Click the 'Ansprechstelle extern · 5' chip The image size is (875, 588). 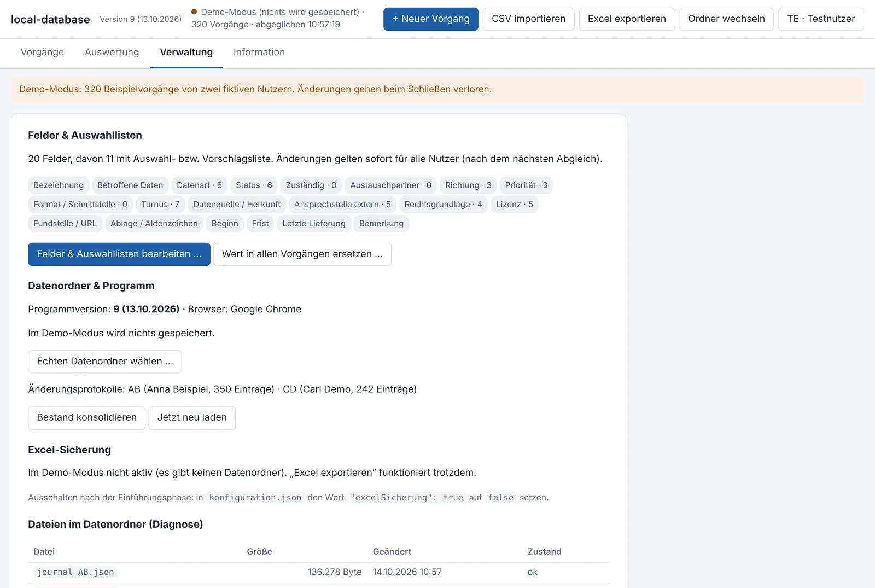(342, 205)
